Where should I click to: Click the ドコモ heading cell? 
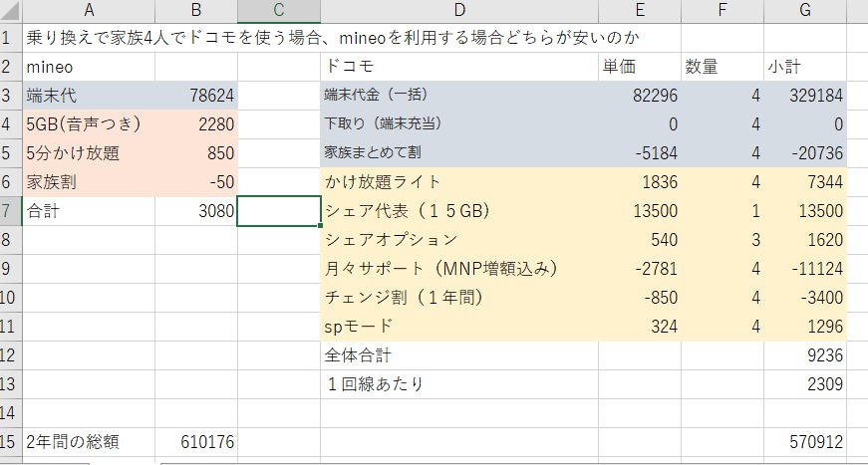[458, 67]
